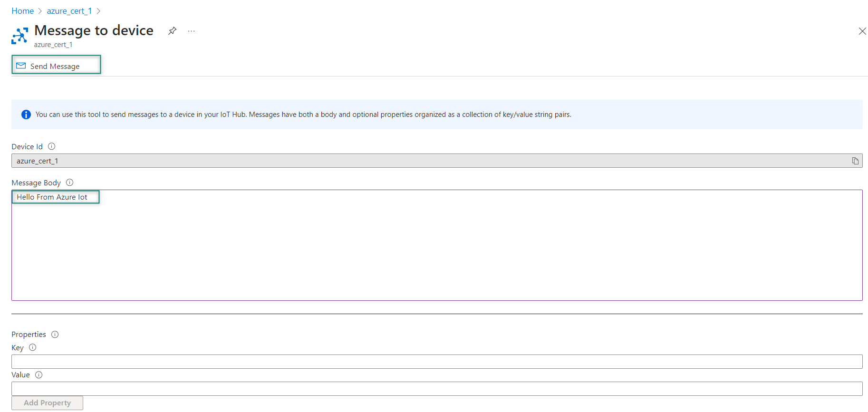Click the Add Property button
868x412 pixels.
pos(47,403)
